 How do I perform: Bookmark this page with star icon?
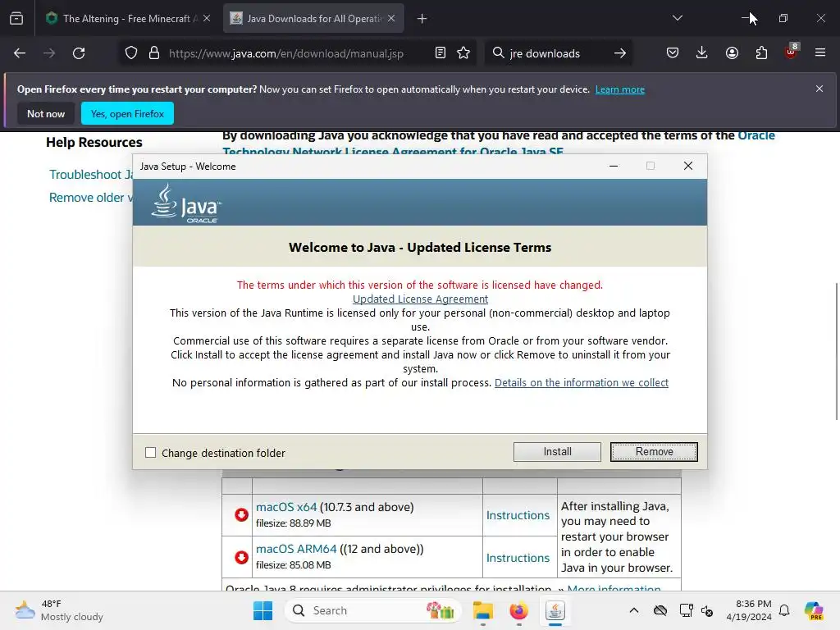click(463, 53)
